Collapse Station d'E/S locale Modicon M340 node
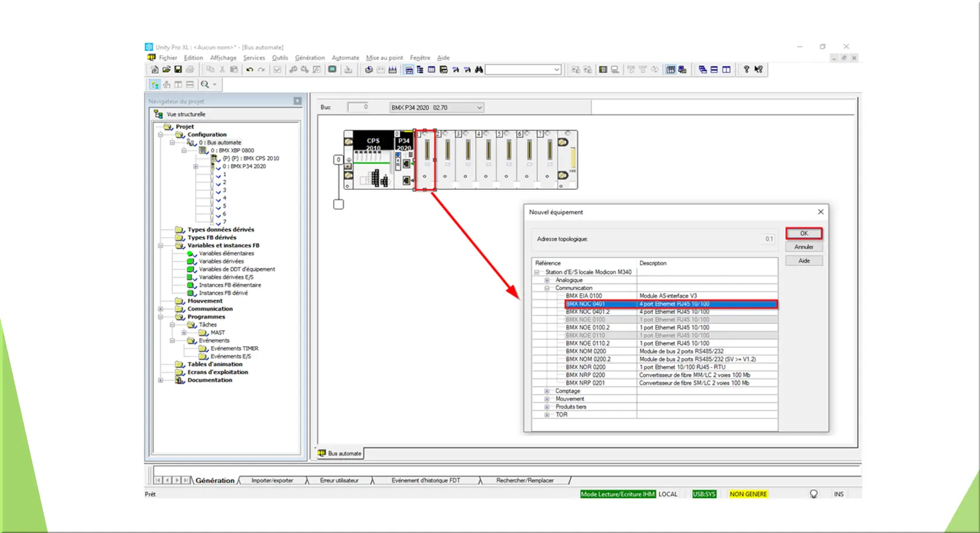Screen dimensions: 980x533 pyautogui.click(x=537, y=272)
